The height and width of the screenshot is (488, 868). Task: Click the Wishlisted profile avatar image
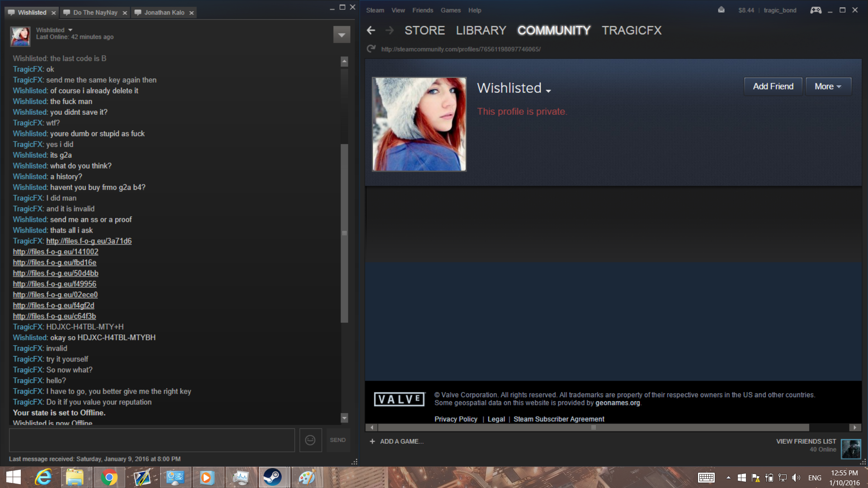pos(419,124)
